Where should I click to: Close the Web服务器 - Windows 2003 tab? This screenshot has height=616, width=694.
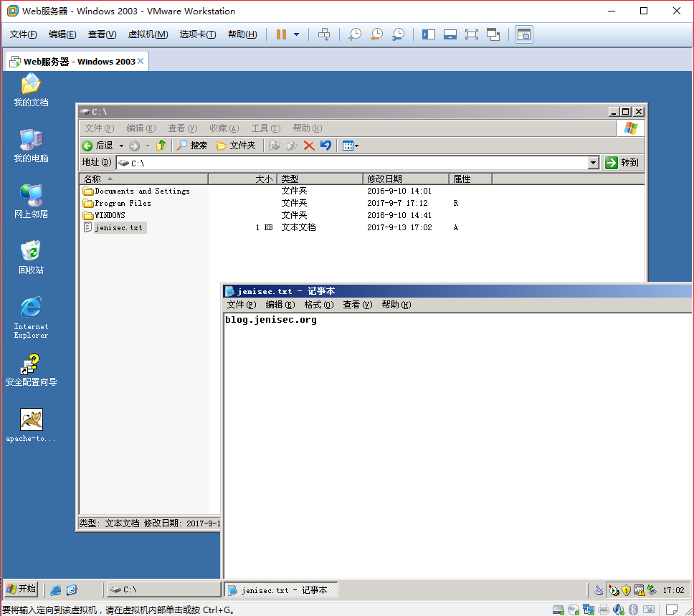(141, 61)
